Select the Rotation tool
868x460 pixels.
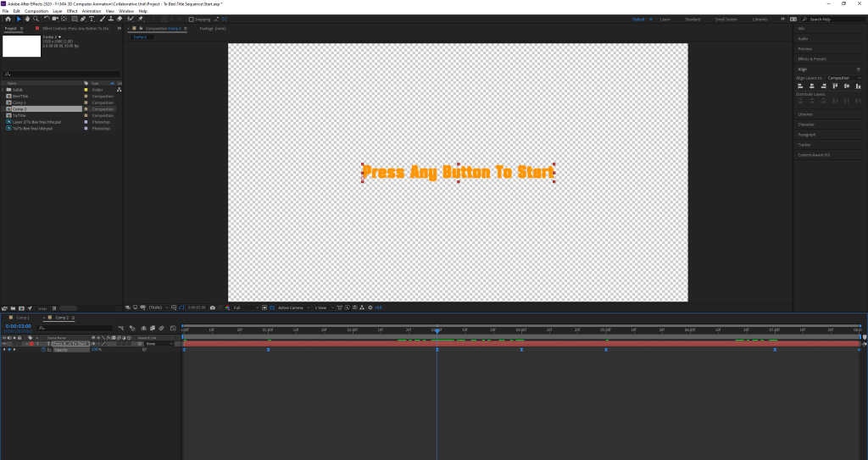click(x=47, y=19)
